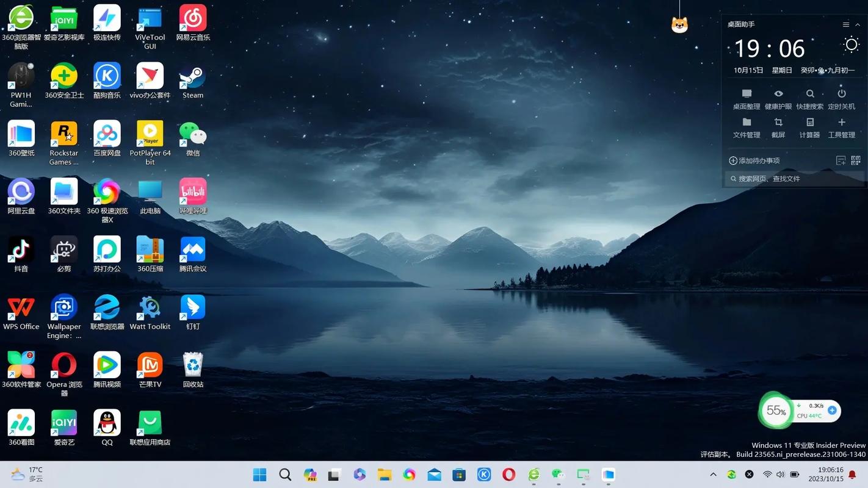The width and height of the screenshot is (868, 488).
Task: Open the 定时关机 scheduled shutdown tool
Action: pyautogui.click(x=842, y=99)
